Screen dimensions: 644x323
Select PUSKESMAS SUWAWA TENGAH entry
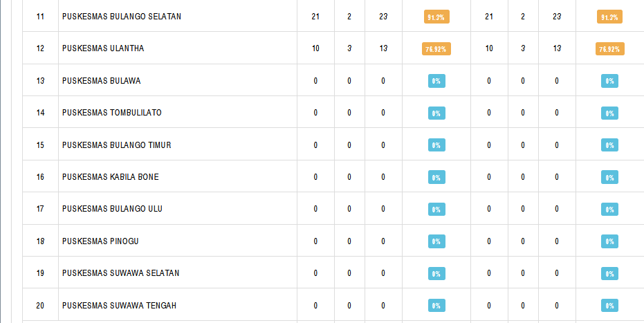(119, 306)
